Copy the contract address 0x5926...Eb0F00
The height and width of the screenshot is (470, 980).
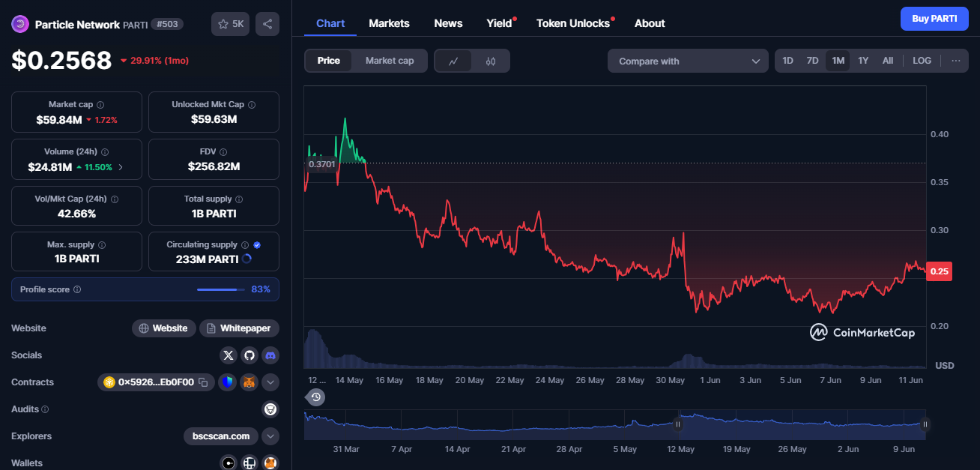coord(203,382)
